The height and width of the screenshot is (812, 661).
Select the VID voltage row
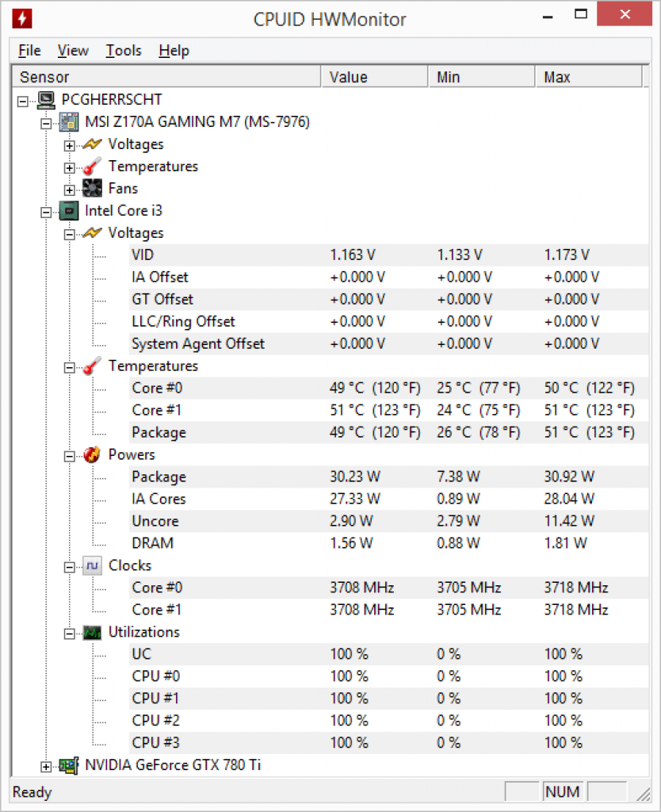click(389, 255)
